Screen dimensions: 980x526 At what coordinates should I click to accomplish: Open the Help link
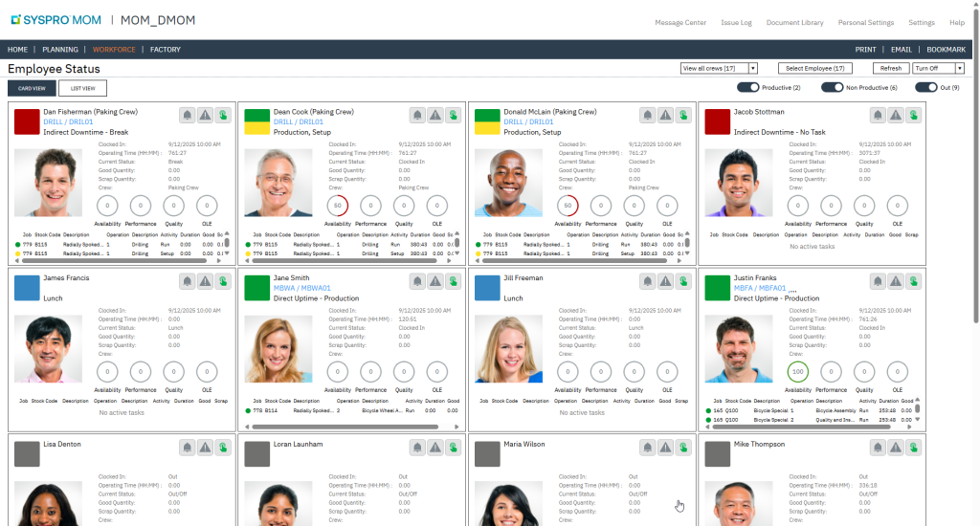[x=957, y=23]
